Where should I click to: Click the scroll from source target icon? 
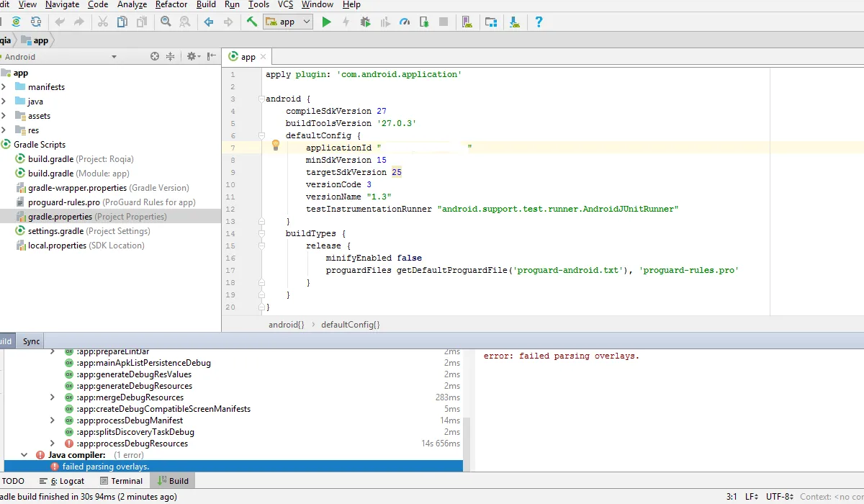154,57
